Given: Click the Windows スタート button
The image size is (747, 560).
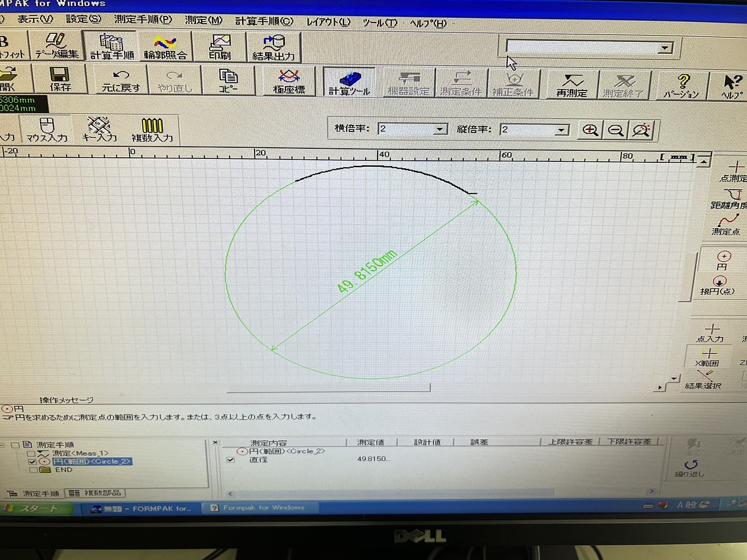Looking at the screenshot, I should click(37, 508).
